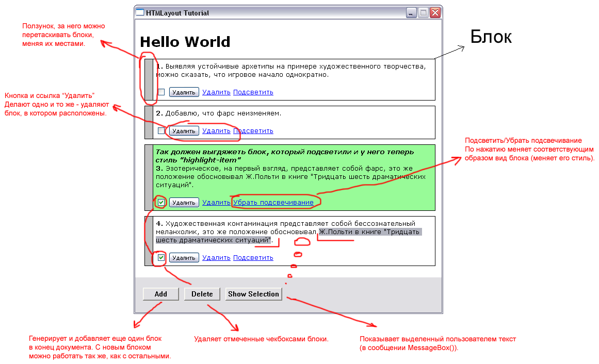The height and width of the screenshot is (364, 599).
Task: Click the drag handle of highlighted block 3
Action: click(x=149, y=178)
